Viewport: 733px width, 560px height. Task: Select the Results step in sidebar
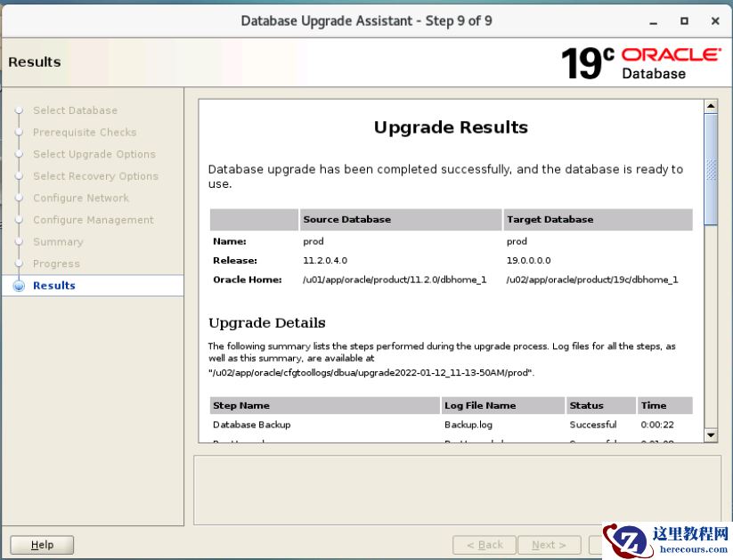pyautogui.click(x=53, y=286)
